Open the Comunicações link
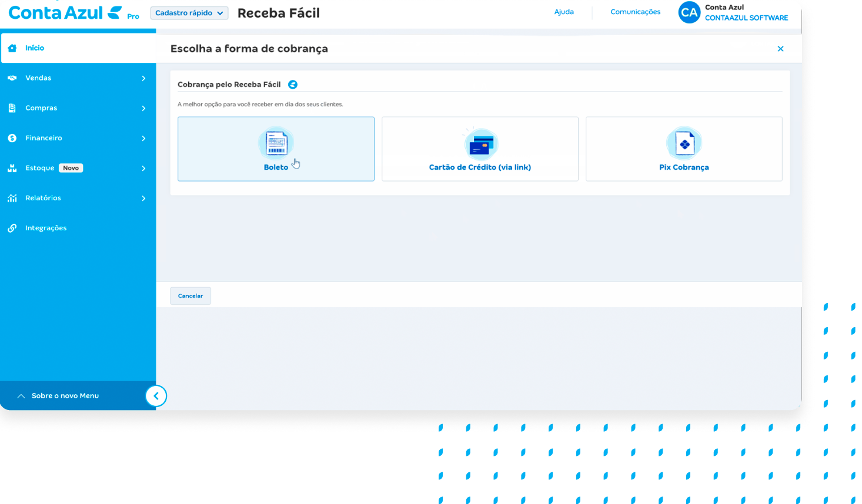Screen dimensions: 862x504 tap(636, 12)
